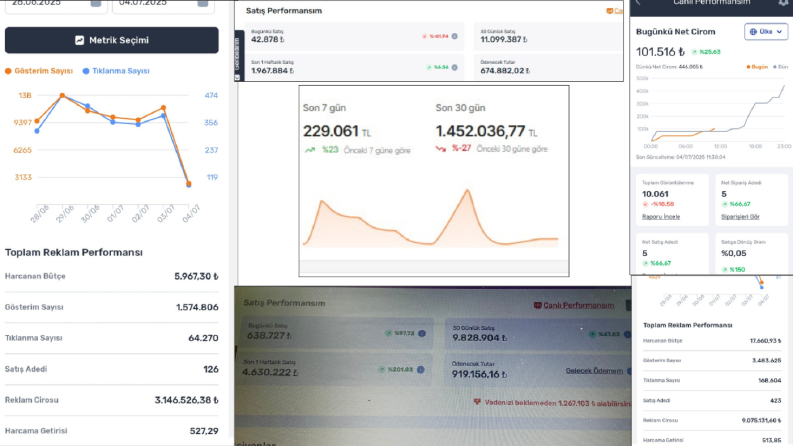Click the Son 7 gün value 229.061 TL

[337, 131]
